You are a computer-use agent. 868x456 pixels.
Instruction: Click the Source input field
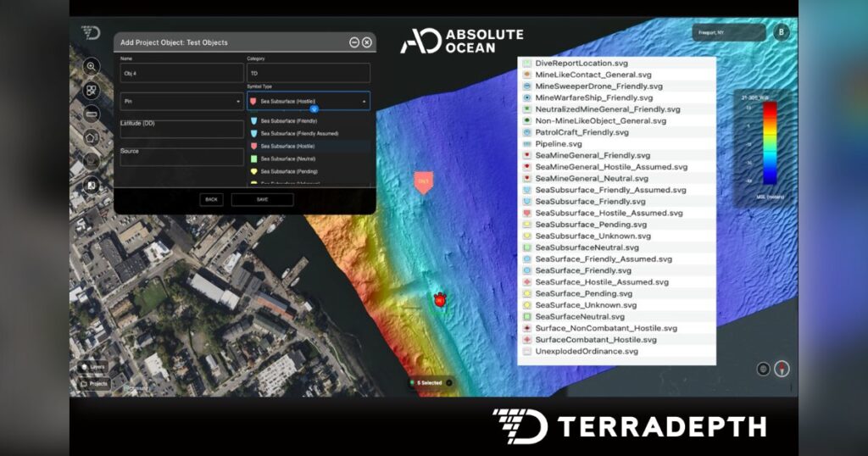(x=182, y=156)
